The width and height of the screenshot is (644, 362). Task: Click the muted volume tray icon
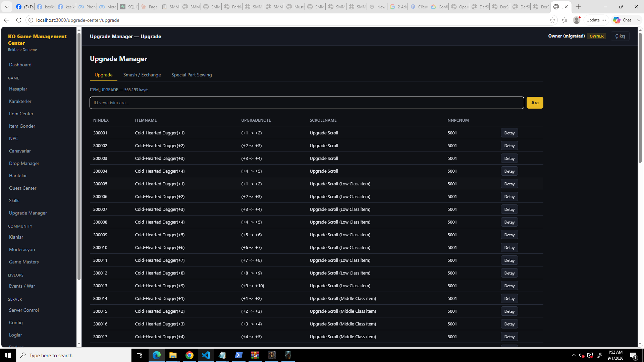pyautogui.click(x=582, y=355)
